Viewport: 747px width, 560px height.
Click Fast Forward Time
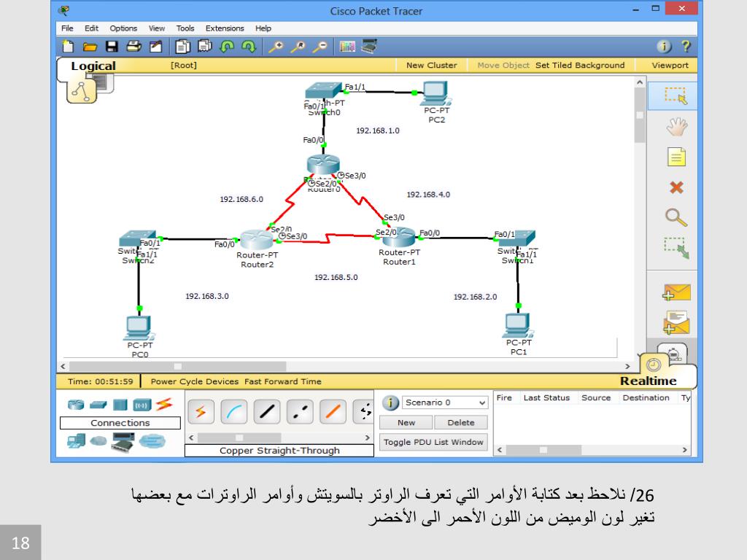(283, 381)
